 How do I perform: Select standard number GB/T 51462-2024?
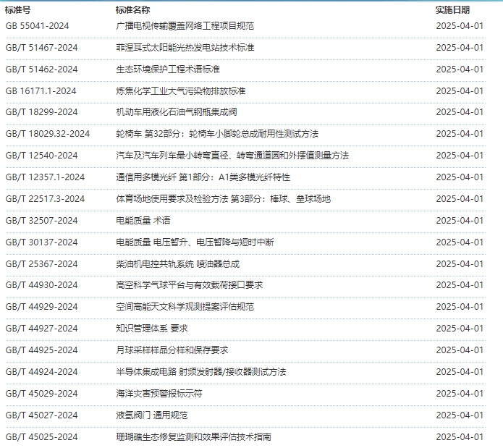[41, 69]
